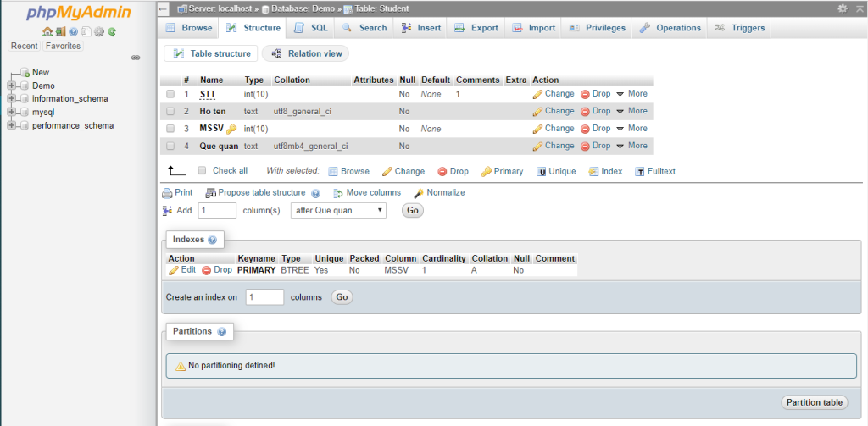The height and width of the screenshot is (426, 868).
Task: Click the Log out door icon
Action: [60, 32]
